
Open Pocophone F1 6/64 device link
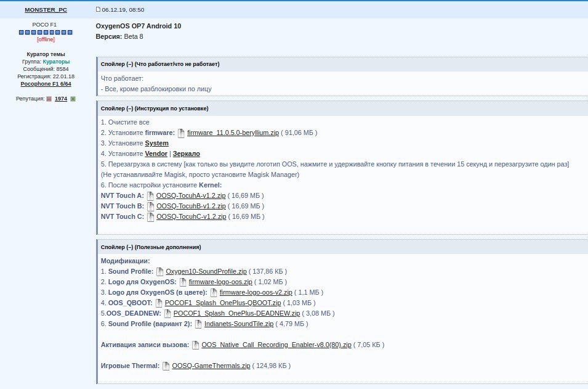pyautogui.click(x=46, y=84)
